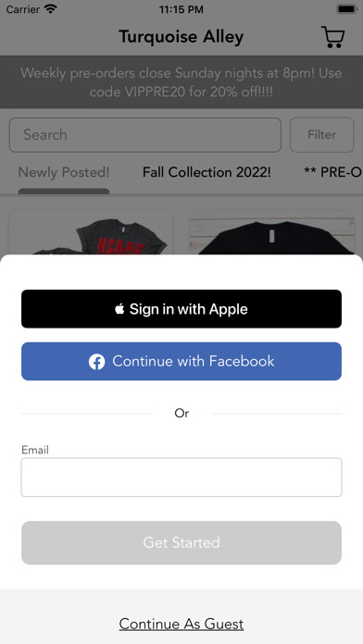363x644 pixels.
Task: Click the Search field
Action: (145, 135)
